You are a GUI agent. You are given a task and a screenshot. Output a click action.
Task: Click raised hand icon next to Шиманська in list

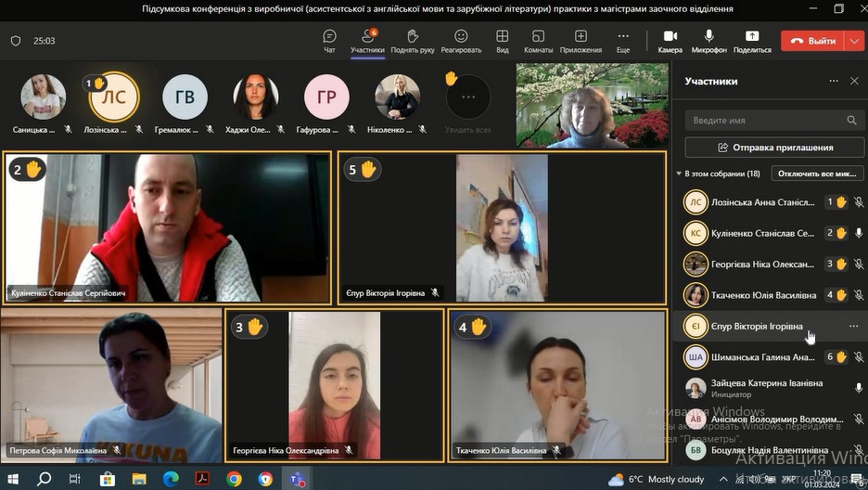pos(841,357)
